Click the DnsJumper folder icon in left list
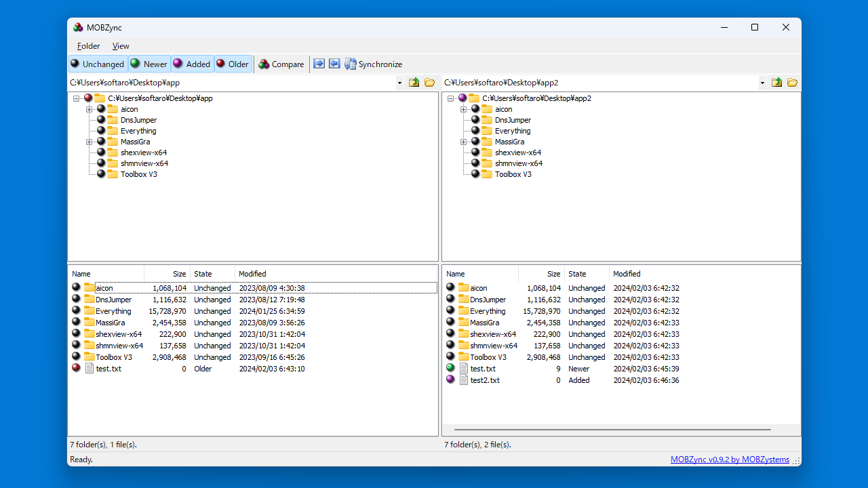The height and width of the screenshot is (488, 868). click(89, 299)
